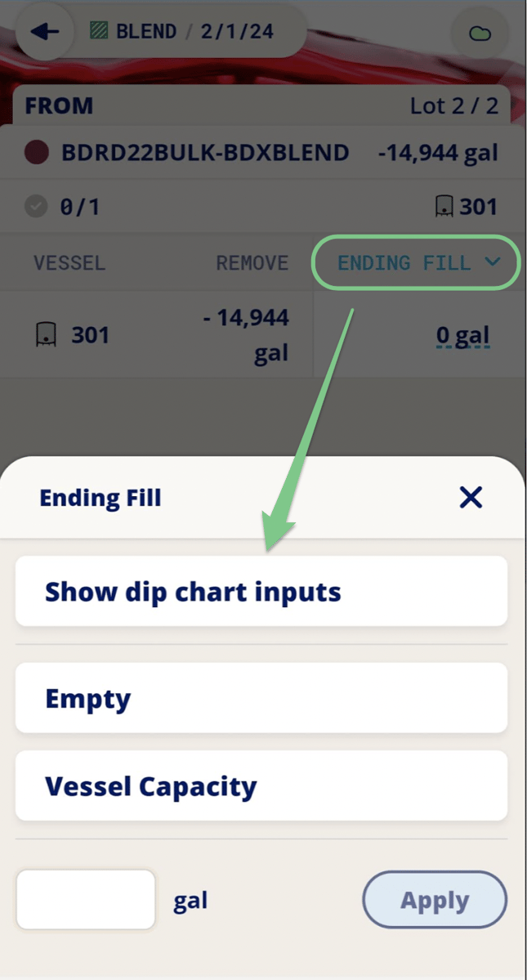Choose Vessel Capacity
The image size is (527, 980).
tap(261, 785)
